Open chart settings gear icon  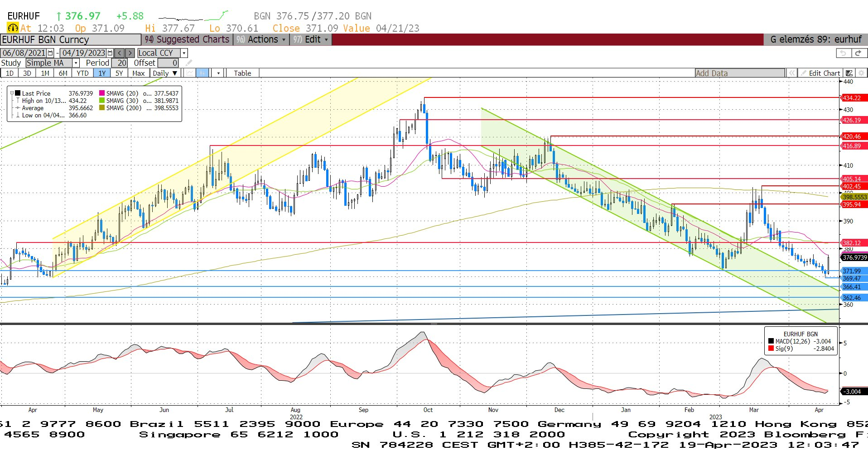coord(861,73)
